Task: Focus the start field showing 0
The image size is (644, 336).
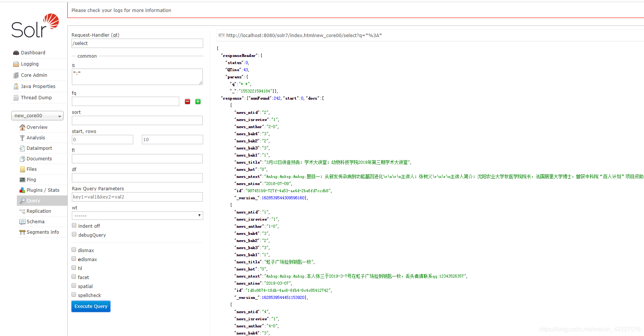Action: (x=103, y=139)
